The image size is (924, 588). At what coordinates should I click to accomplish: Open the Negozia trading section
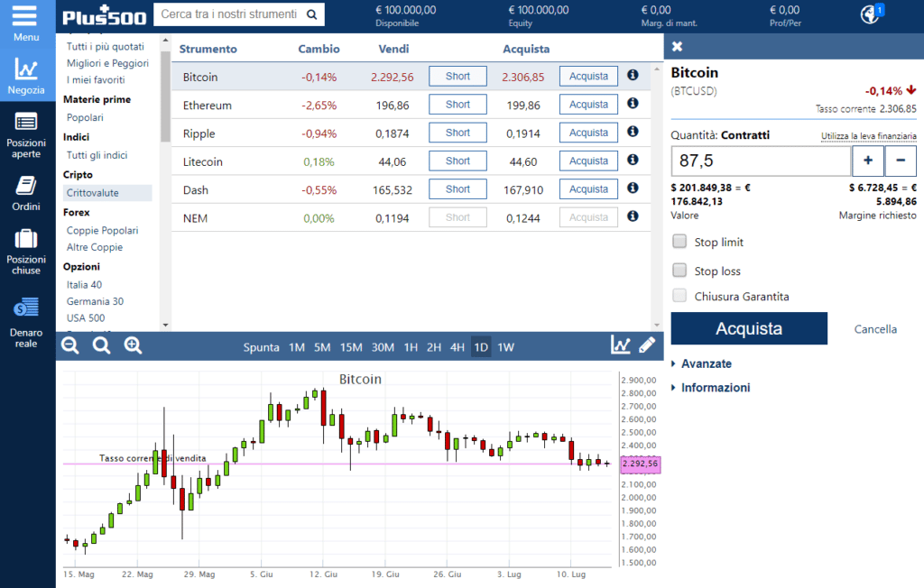(26, 77)
